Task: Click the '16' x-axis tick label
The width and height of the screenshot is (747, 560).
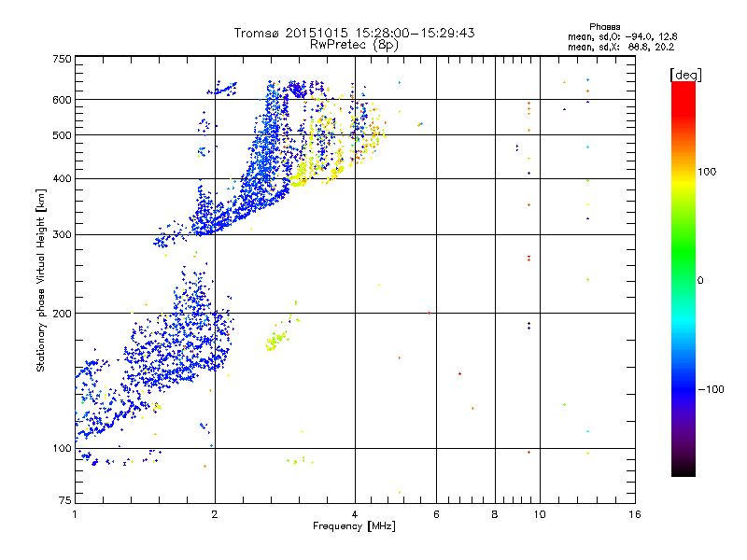Action: pos(635,514)
